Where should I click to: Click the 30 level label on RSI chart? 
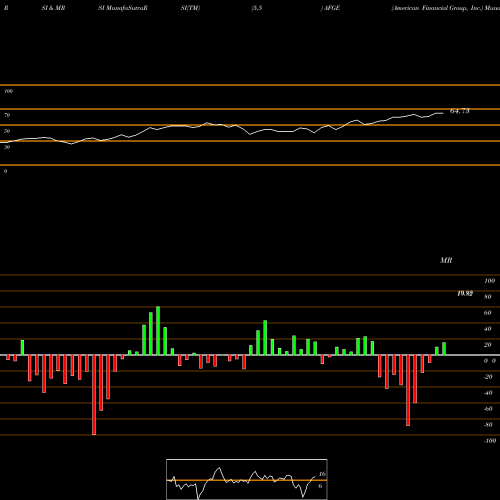coord(7,147)
